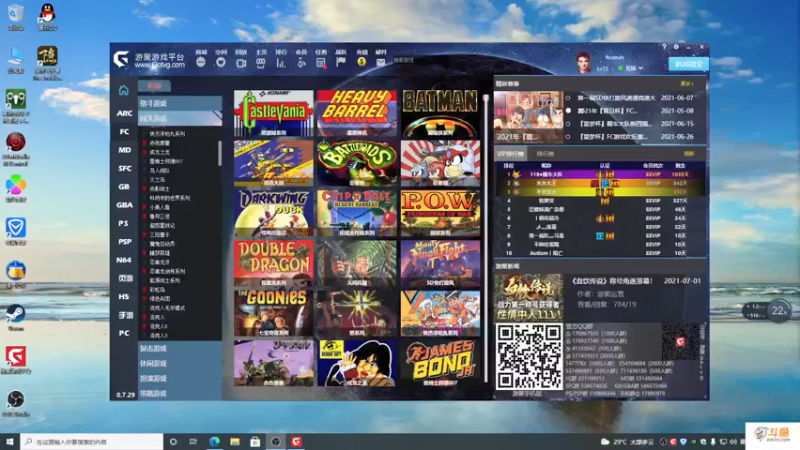Open the Double Dragon game thumbnail
The image size is (800, 450).
(274, 263)
